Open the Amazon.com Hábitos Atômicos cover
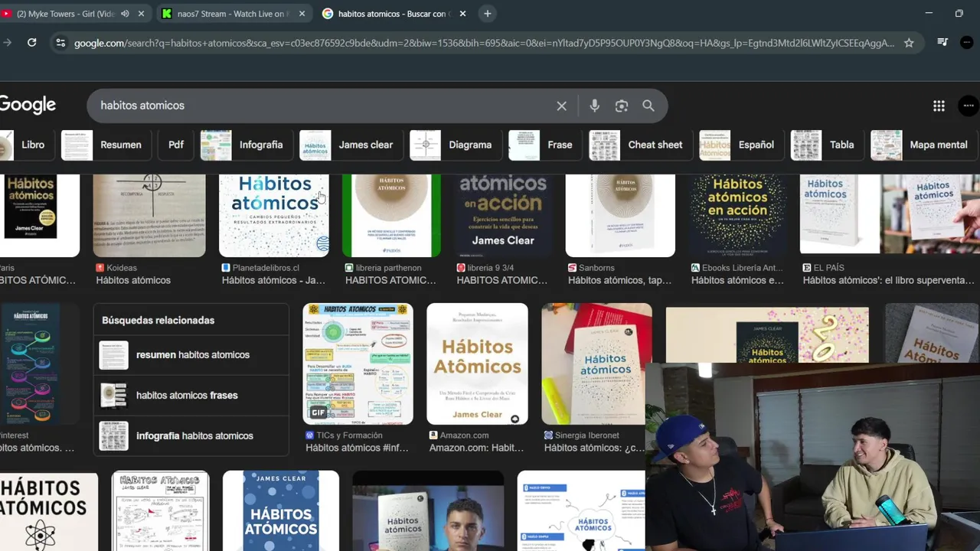 click(477, 364)
